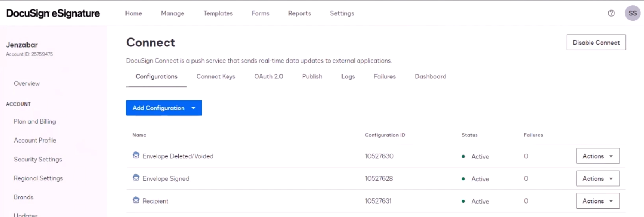Click the Envelope Deleted/Voided configuration icon

[x=136, y=155]
